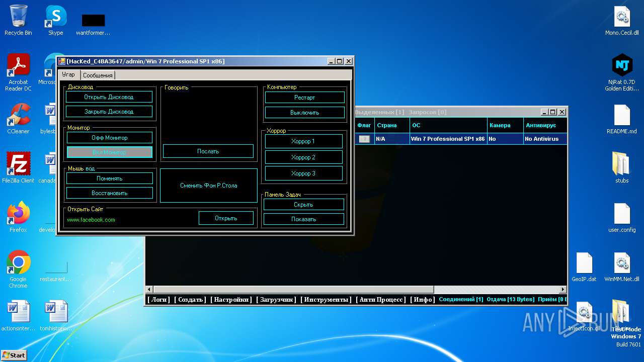Image resolution: width=644 pixels, height=362 pixels.
Task: Click the Страна column header
Action: click(391, 125)
